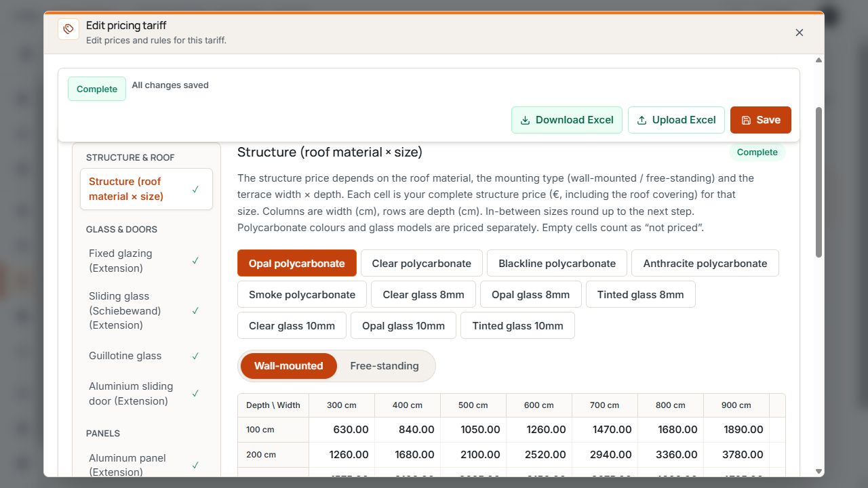Edit price cell 1470.00 in 100 cm row
The height and width of the screenshot is (488, 868).
pyautogui.click(x=605, y=430)
